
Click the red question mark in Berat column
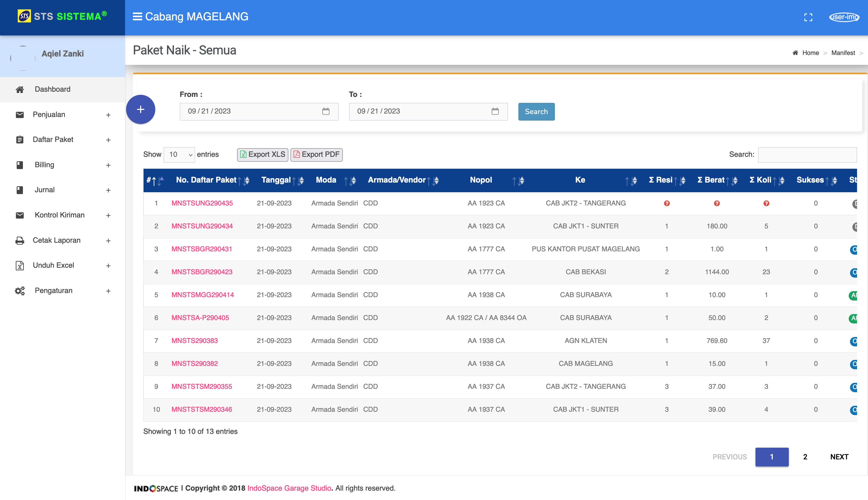[x=717, y=203]
